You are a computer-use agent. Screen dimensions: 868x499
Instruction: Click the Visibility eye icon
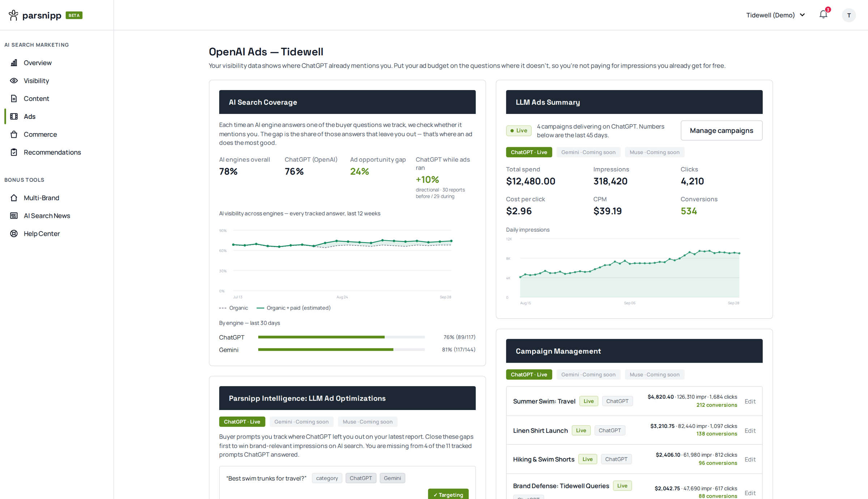tap(14, 81)
